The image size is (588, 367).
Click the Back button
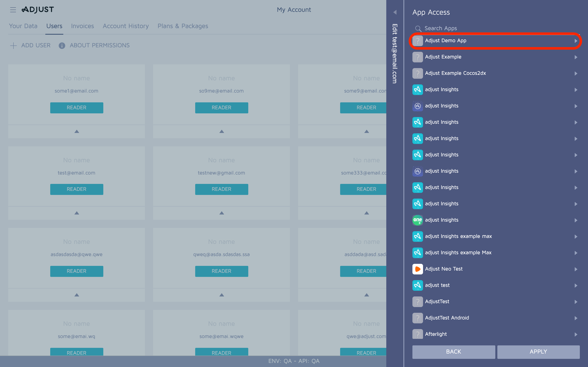tap(453, 352)
